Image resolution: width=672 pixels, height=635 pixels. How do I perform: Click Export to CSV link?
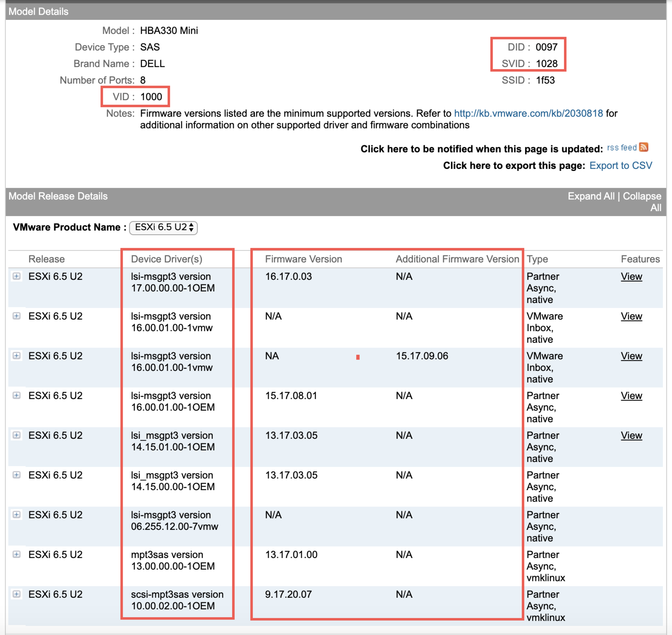tap(620, 166)
